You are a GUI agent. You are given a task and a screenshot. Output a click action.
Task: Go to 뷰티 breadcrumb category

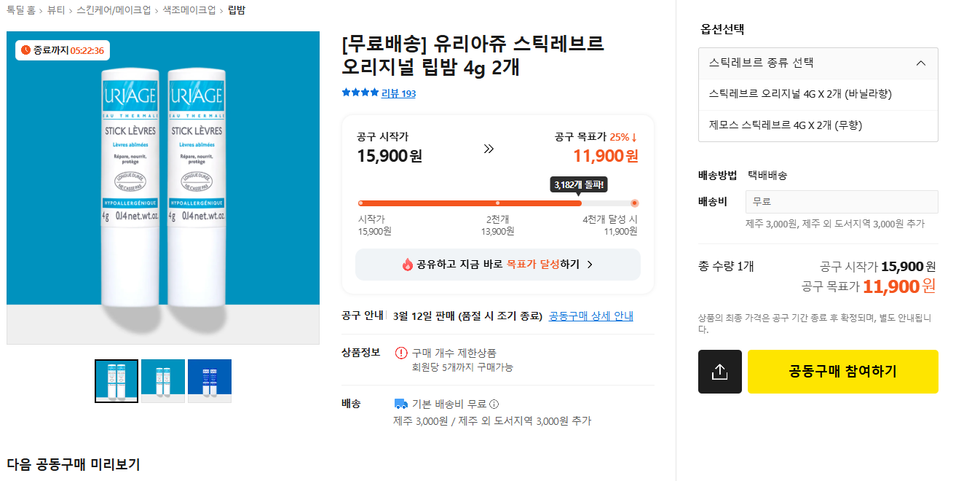point(55,10)
